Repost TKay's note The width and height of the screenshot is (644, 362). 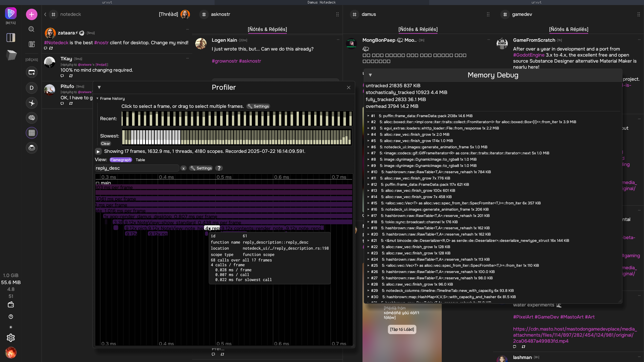[x=71, y=76]
